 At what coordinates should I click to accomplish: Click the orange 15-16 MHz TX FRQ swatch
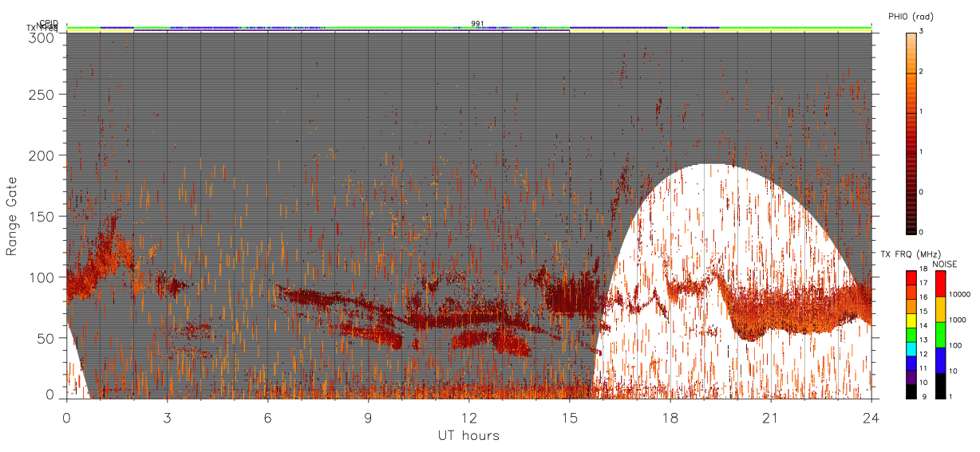[911, 306]
